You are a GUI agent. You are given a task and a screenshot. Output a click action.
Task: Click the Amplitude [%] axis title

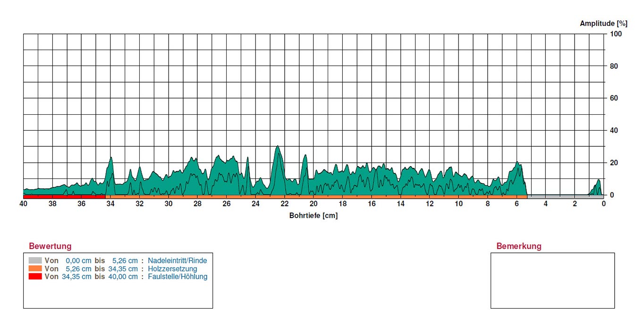(x=603, y=24)
